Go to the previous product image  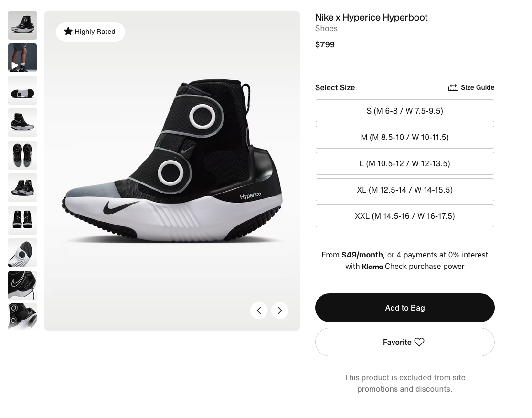[259, 311]
